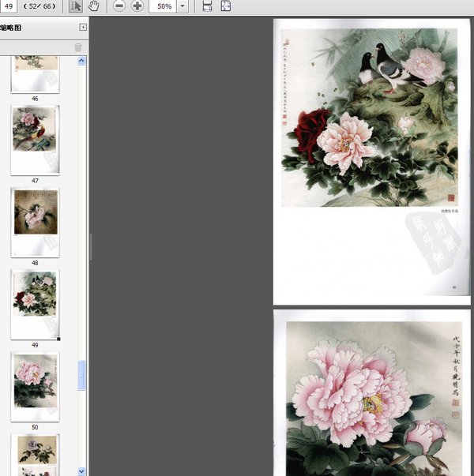Click the page label '48'
Image resolution: width=474 pixels, height=476 pixels.
point(35,263)
